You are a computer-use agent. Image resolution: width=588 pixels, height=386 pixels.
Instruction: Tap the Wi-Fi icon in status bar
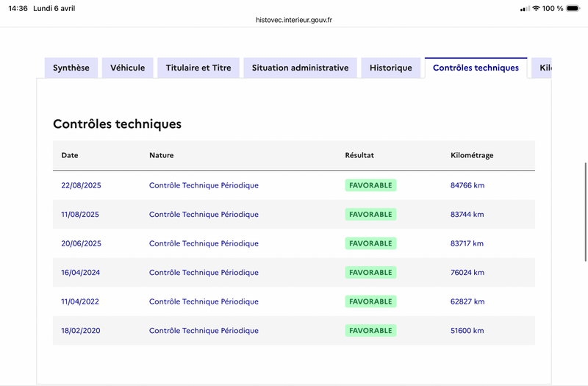coord(536,8)
